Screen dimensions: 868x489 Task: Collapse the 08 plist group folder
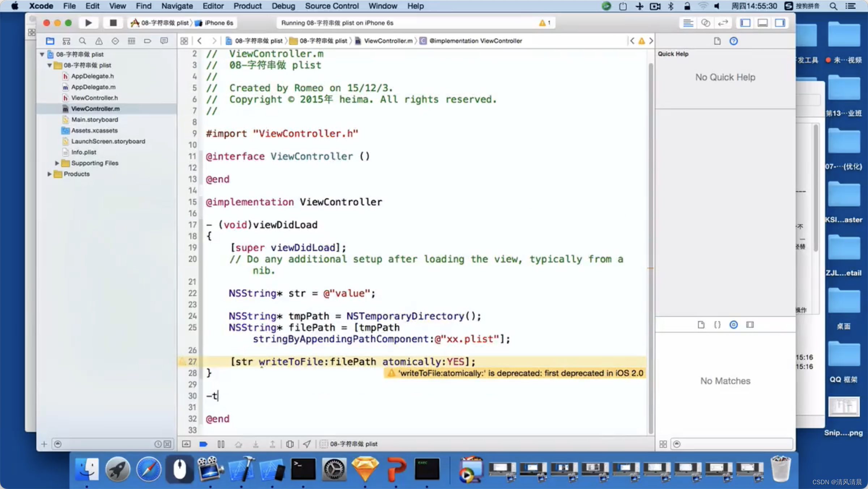pyautogui.click(x=50, y=65)
